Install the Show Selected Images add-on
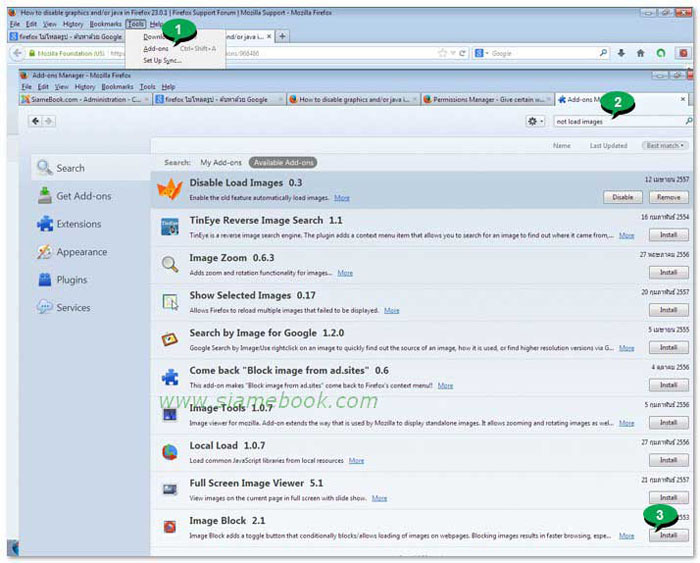This screenshot has height=563, width=700. pos(669,309)
